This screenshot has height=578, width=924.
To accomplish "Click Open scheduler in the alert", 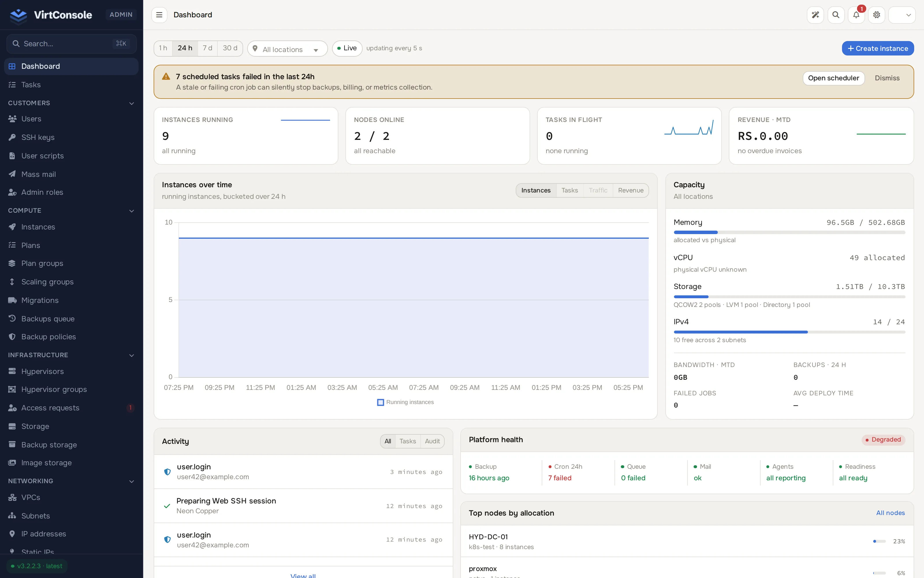I will point(833,78).
